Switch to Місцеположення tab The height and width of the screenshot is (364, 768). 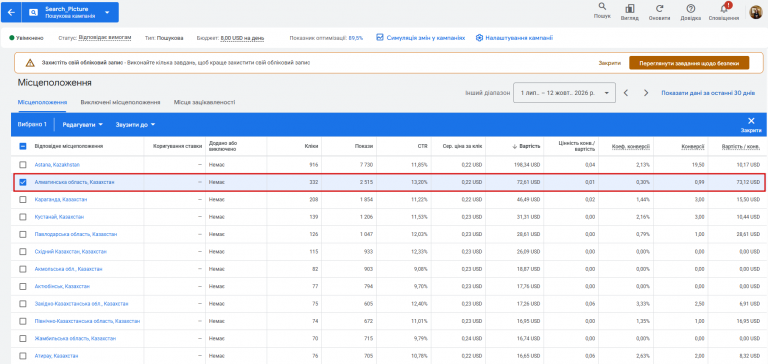click(x=43, y=102)
